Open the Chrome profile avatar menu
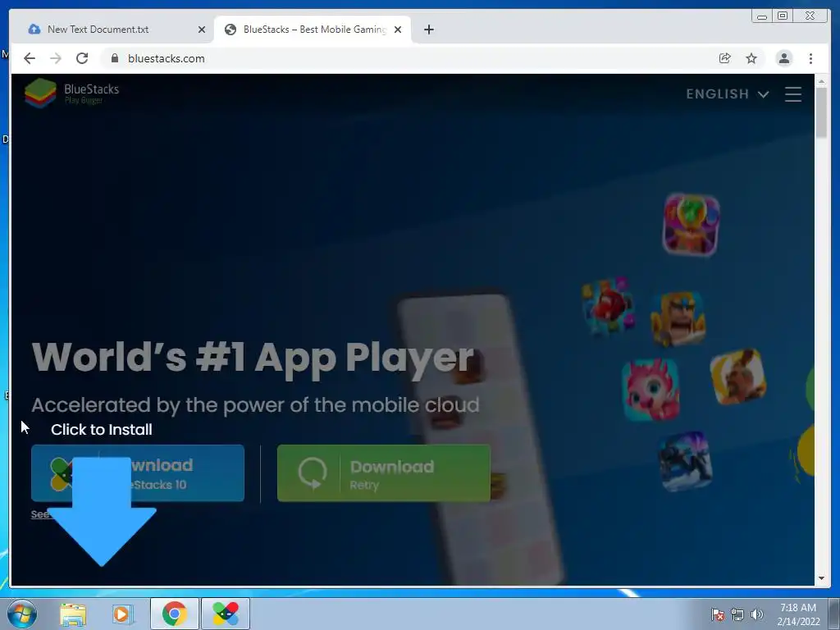This screenshot has height=630, width=840. (x=783, y=58)
